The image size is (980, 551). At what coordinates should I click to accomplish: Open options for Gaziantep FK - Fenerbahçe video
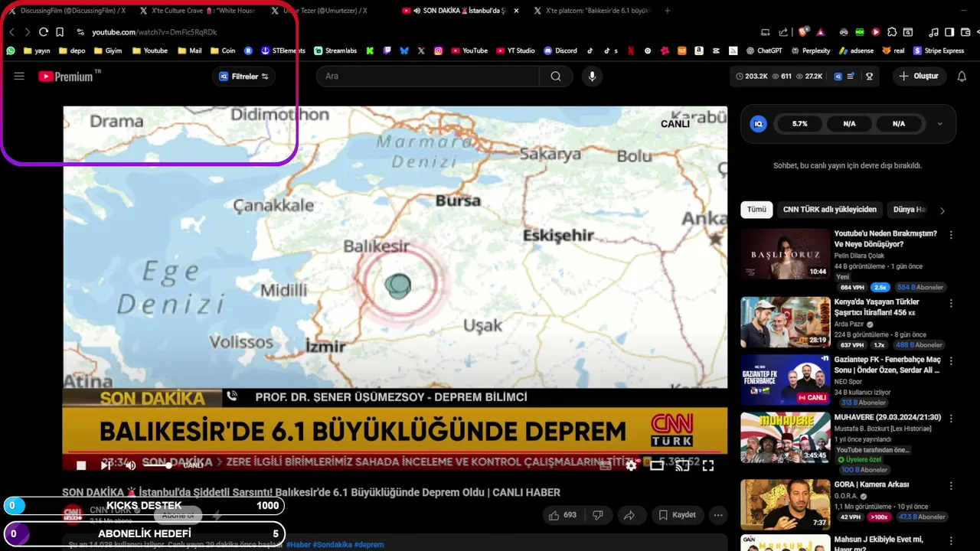tap(951, 360)
